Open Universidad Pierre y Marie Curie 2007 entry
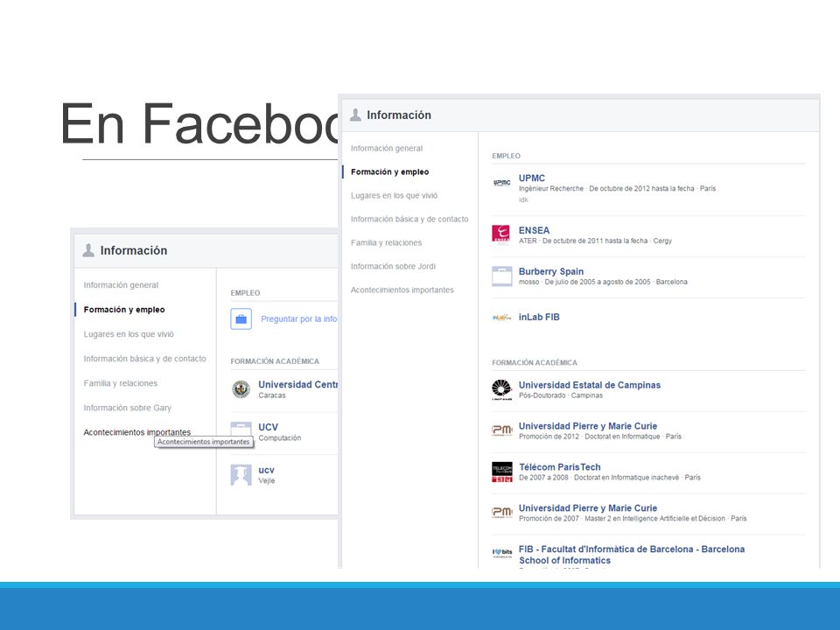This screenshot has height=630, width=840. click(588, 508)
